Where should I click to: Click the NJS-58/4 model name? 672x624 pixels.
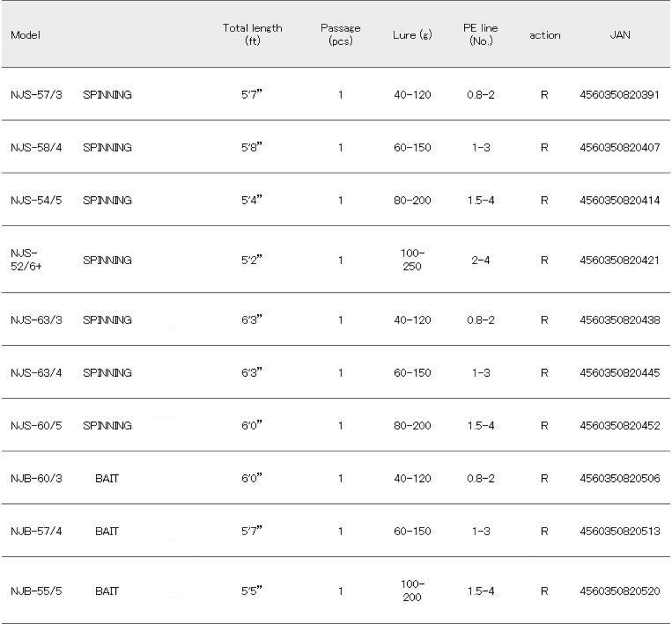[x=36, y=147]
